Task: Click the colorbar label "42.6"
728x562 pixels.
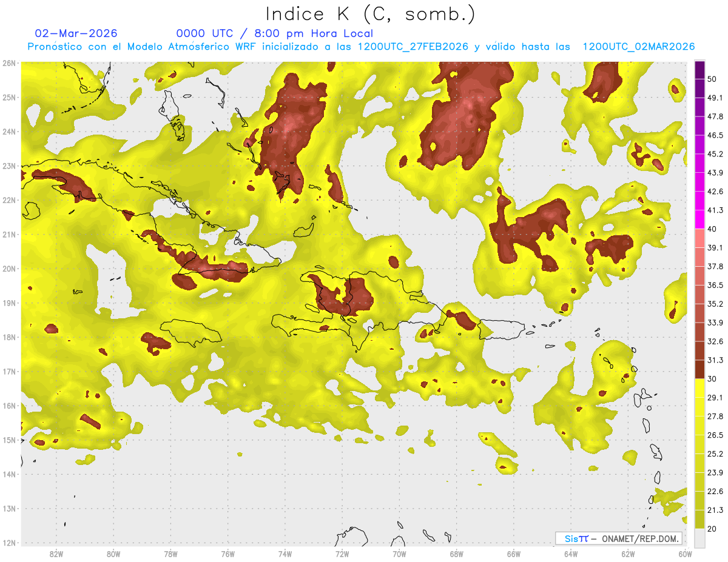Action: point(715,192)
